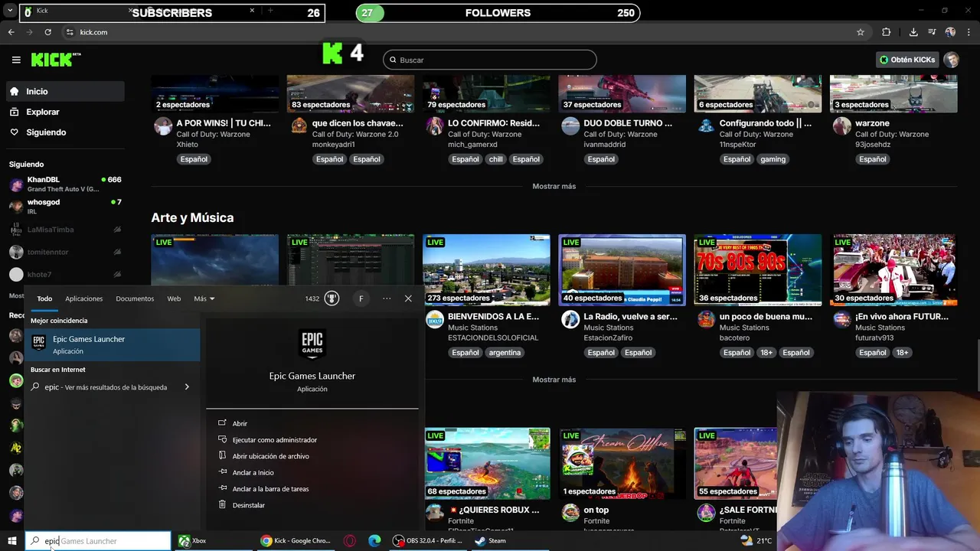Open 70s 80s 90s stream thumbnail
980x551 pixels.
click(757, 270)
